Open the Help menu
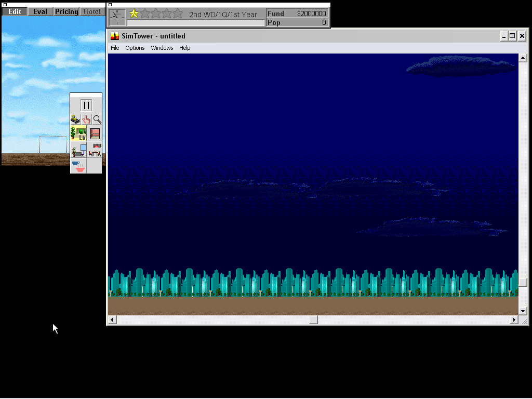Viewport: 532px width, 399px height. coord(185,48)
